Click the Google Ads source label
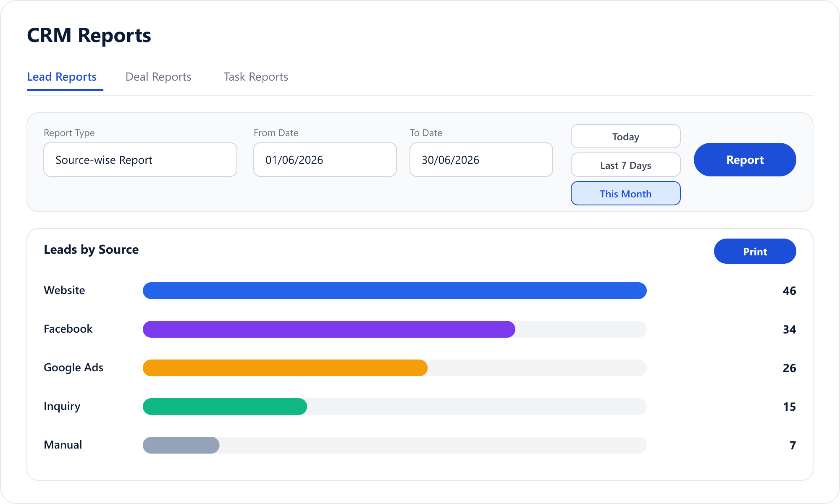Screen dimensions: 840x504 (x=73, y=367)
